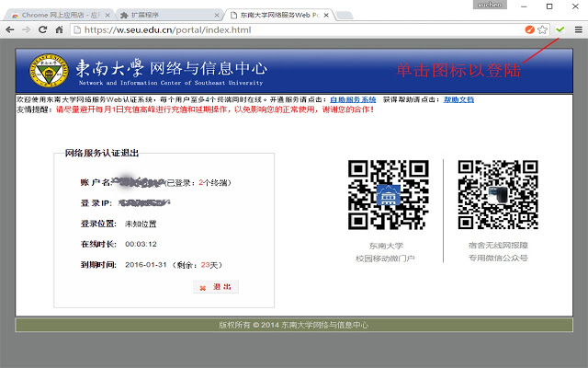Open the 帮助文档 link

tap(458, 99)
